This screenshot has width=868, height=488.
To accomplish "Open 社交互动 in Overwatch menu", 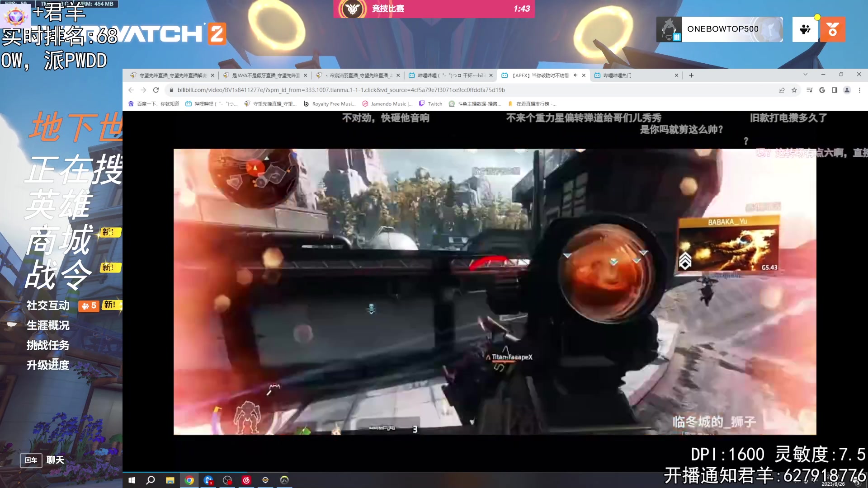I will [x=48, y=305].
